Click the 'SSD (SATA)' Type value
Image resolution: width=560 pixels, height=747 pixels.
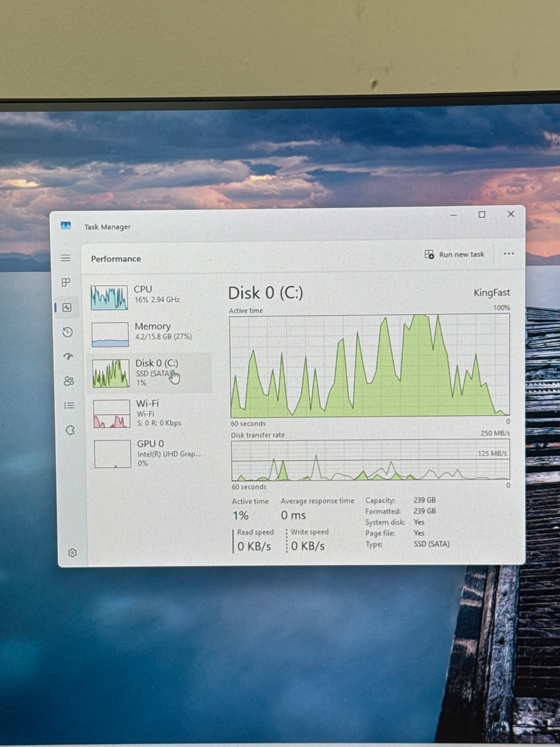(431, 544)
